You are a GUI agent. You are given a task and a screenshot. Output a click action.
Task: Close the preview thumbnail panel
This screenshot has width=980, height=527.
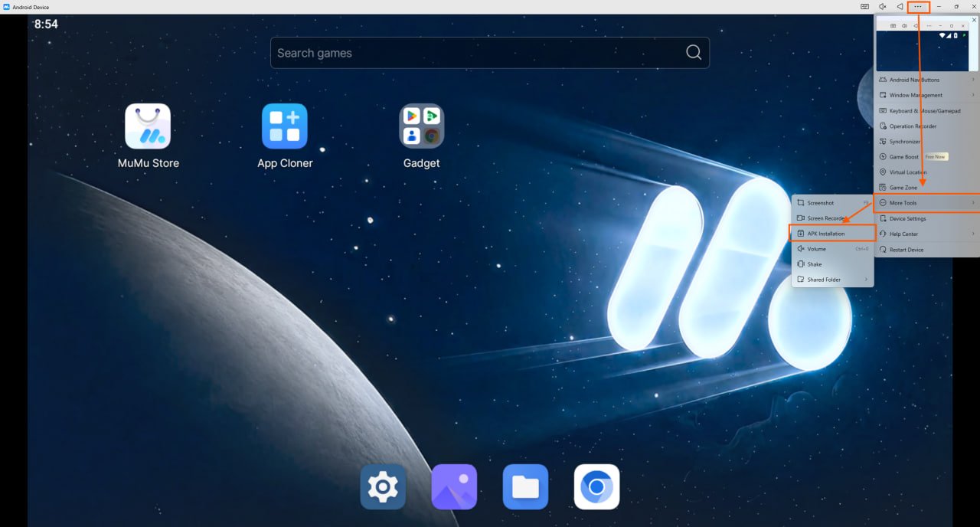[974, 20]
